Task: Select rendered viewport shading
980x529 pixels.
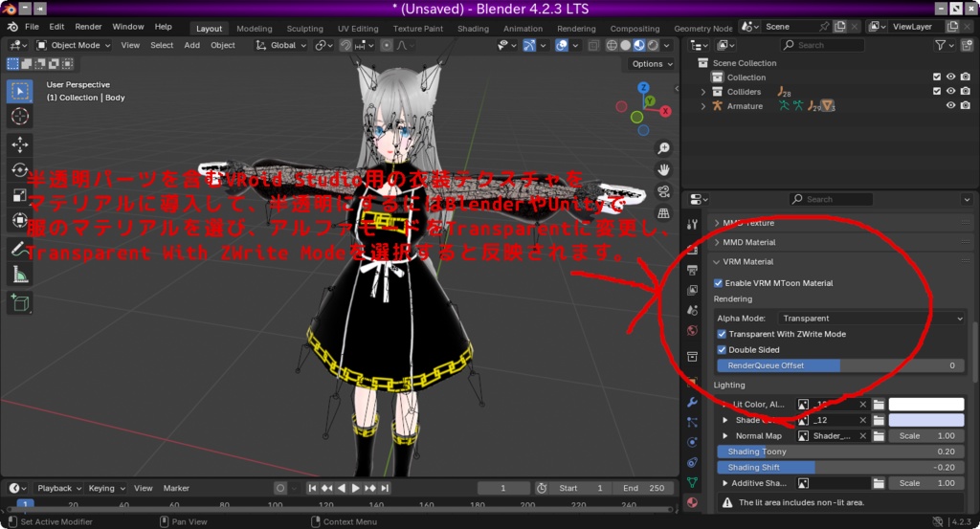Action: click(x=653, y=45)
